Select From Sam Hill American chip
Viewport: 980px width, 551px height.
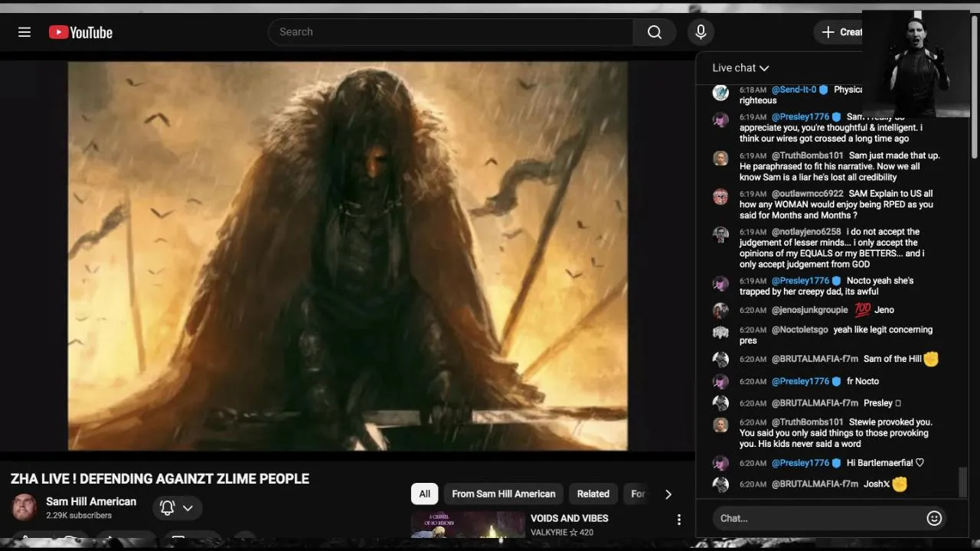tap(504, 494)
